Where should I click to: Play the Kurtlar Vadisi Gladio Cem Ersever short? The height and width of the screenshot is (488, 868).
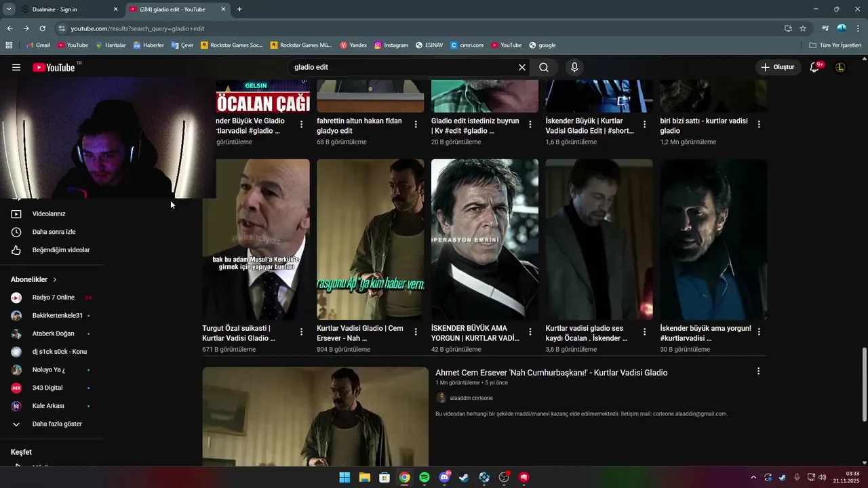coord(370,239)
